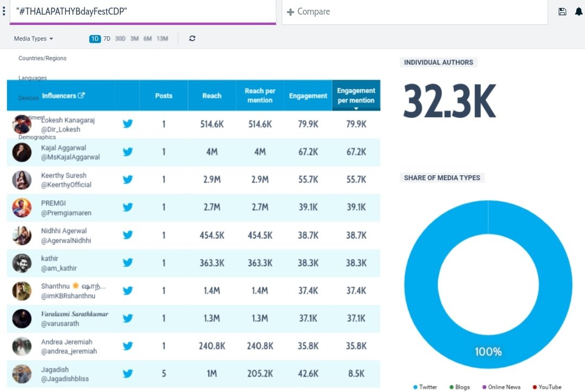The width and height of the screenshot is (585, 392).
Task: Click Twitter icon in Jagadish row
Action: click(x=128, y=374)
